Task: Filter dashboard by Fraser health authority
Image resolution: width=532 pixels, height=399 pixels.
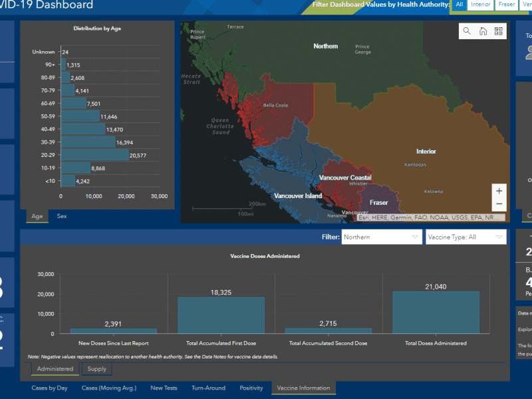Action: (x=507, y=5)
